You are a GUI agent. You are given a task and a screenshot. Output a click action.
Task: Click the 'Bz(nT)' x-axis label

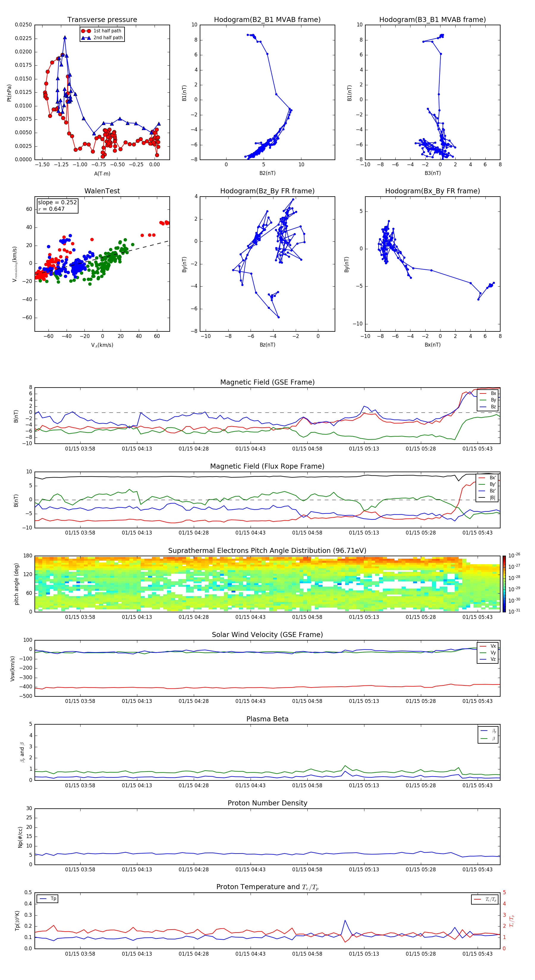[x=267, y=345]
